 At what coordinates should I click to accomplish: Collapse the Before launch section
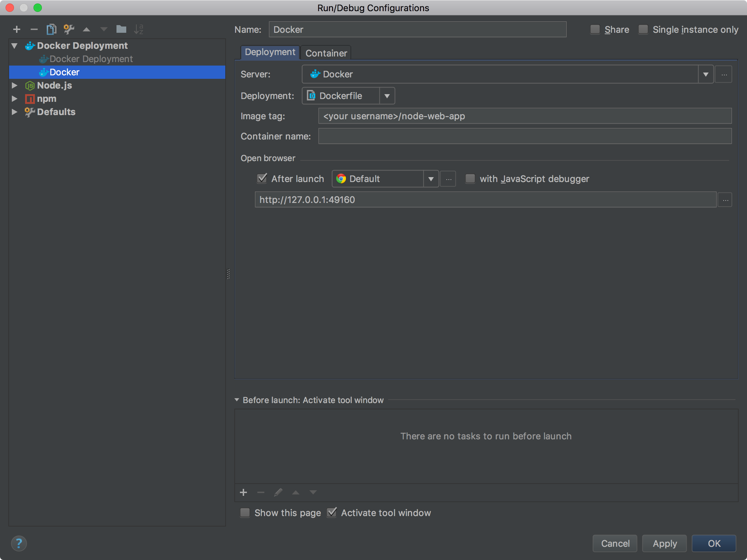(x=237, y=400)
